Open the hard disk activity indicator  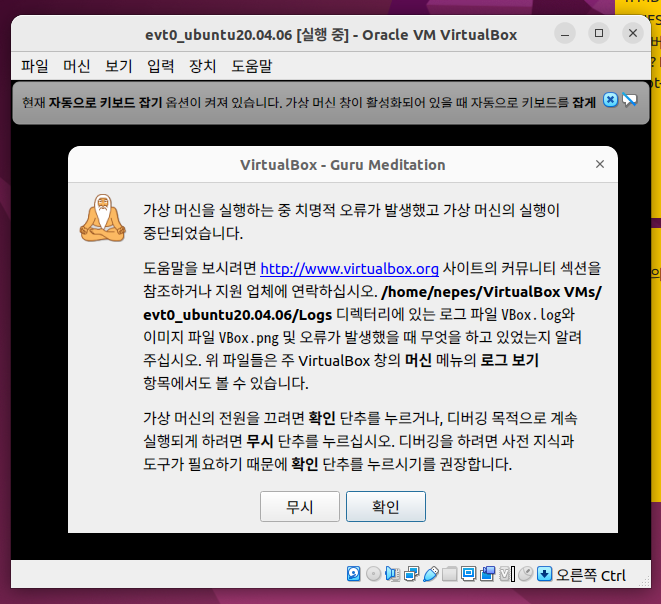(x=353, y=574)
